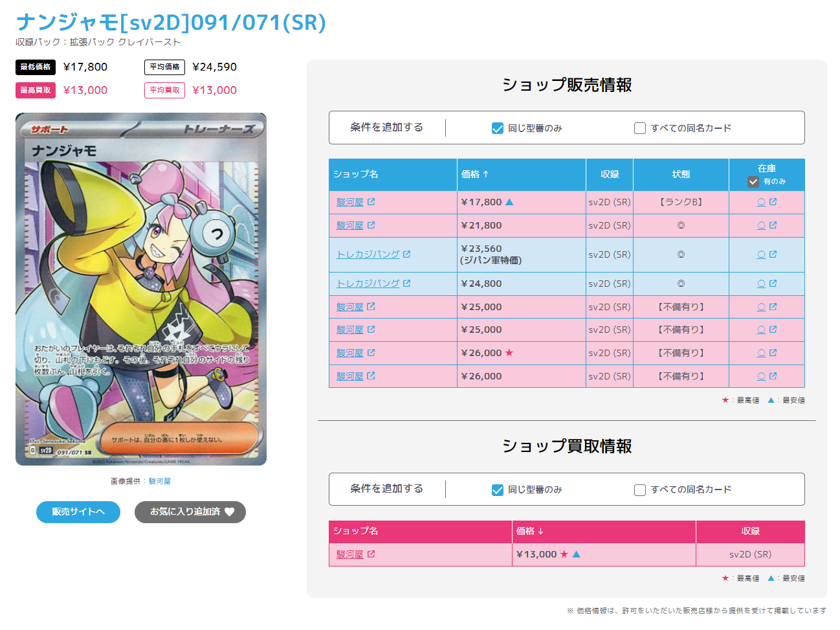Screen dimensions: 840x630
Task: Open stock external-link icon in ¥17,800 row
Action: 773,202
